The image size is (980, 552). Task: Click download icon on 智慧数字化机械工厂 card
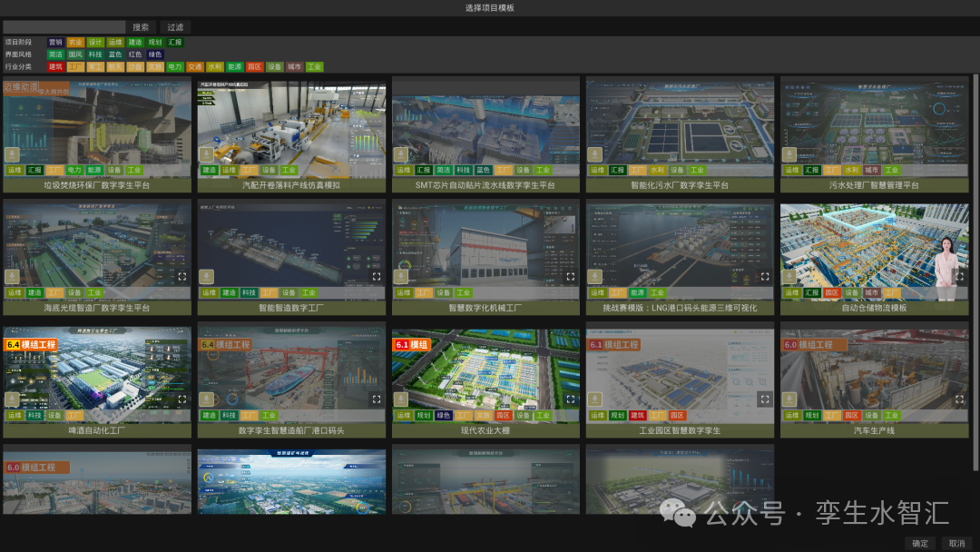pyautogui.click(x=401, y=276)
